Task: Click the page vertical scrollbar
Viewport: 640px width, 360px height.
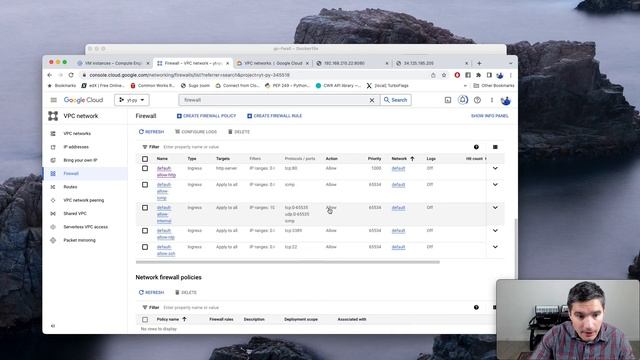Action: point(516,248)
